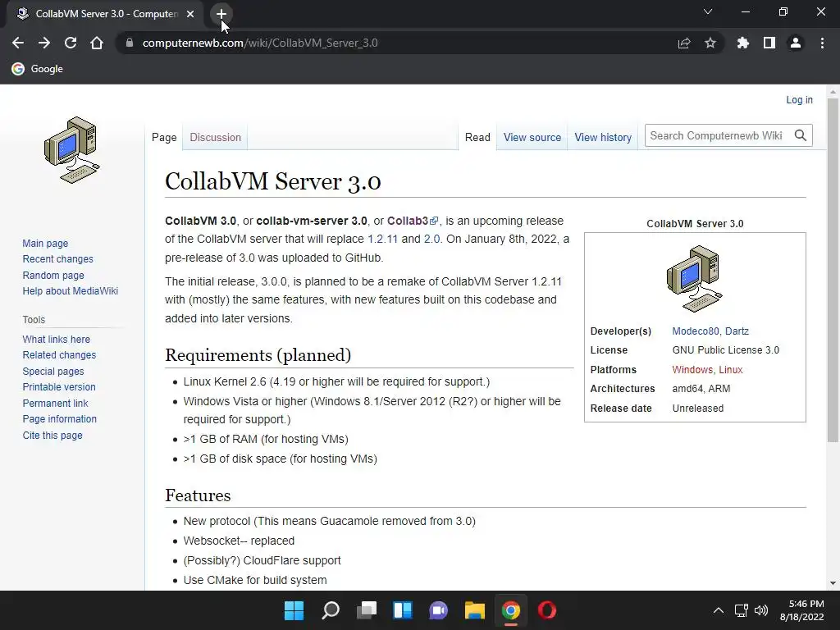Click the Log in link

tap(799, 99)
